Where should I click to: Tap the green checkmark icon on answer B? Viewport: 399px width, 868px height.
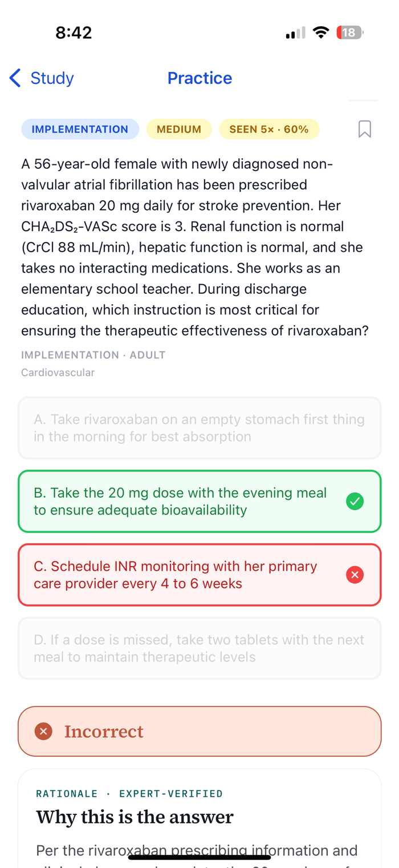[x=355, y=501]
